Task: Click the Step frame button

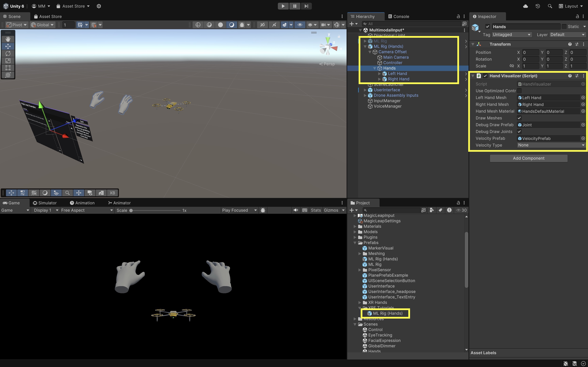Action: pos(306,6)
